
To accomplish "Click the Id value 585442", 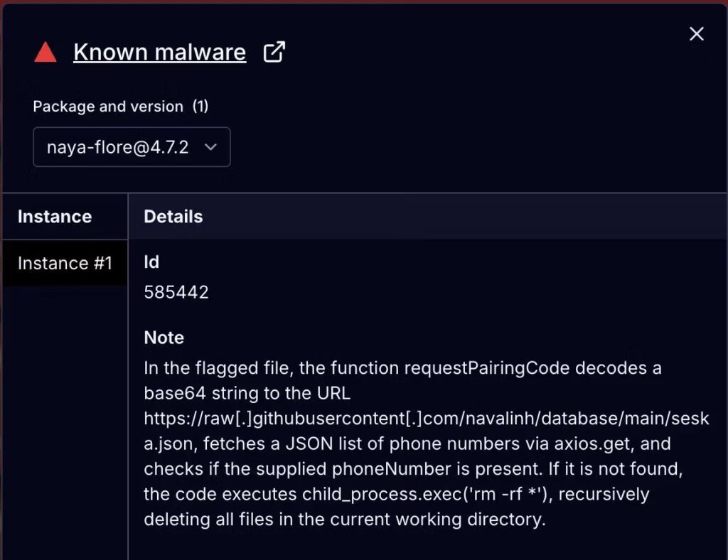I will coord(176,291).
